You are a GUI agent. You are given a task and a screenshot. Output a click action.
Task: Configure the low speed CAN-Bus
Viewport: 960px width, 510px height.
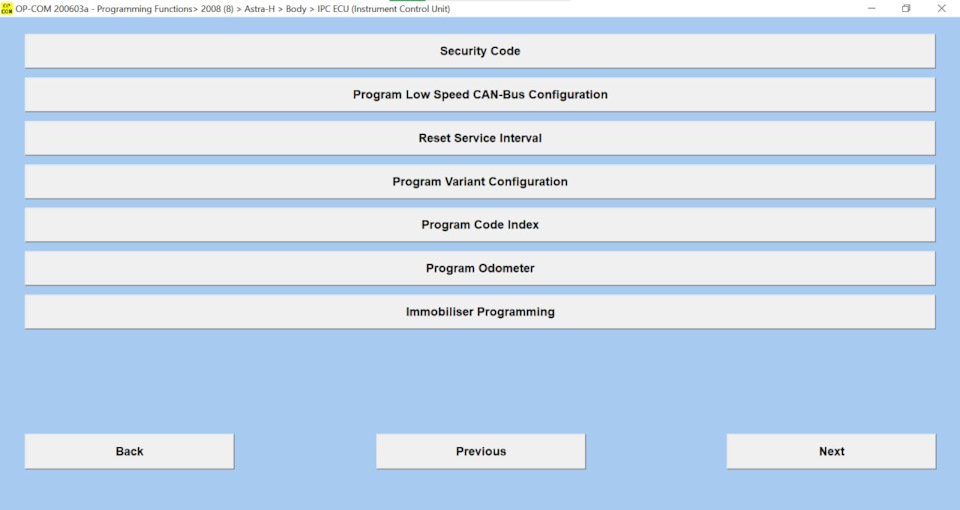pos(480,94)
